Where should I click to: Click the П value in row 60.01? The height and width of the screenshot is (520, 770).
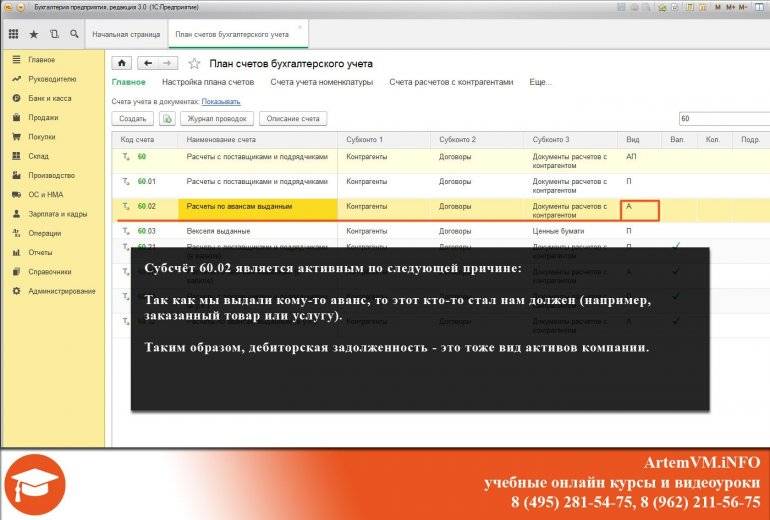tap(629, 182)
